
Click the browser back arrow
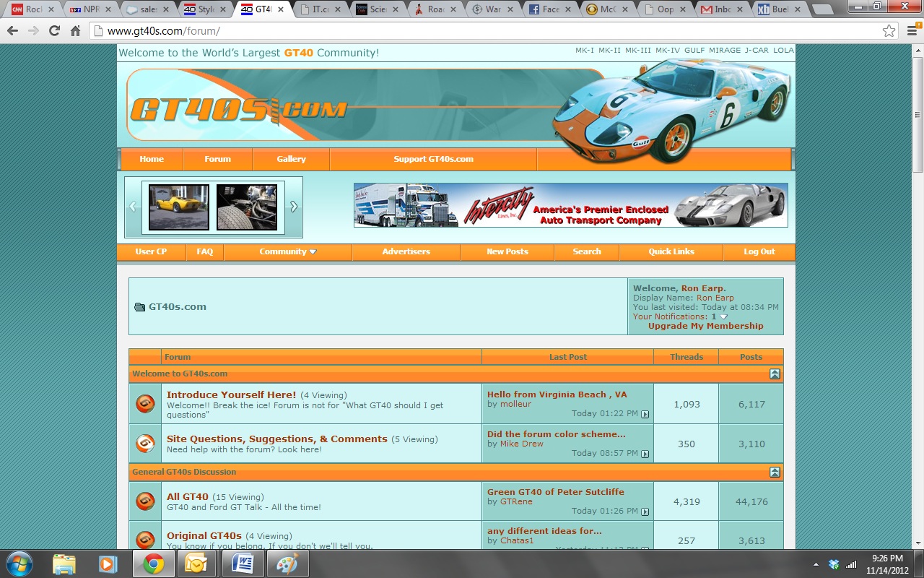(x=12, y=31)
